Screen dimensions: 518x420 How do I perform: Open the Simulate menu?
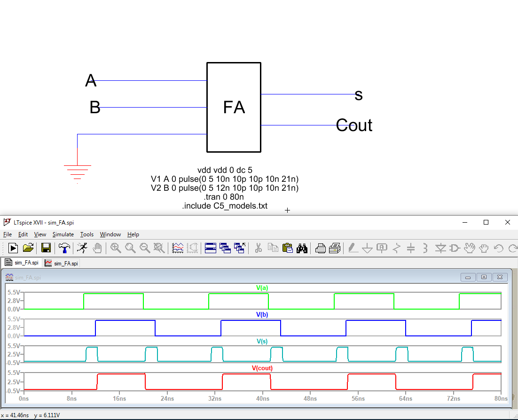click(x=63, y=234)
